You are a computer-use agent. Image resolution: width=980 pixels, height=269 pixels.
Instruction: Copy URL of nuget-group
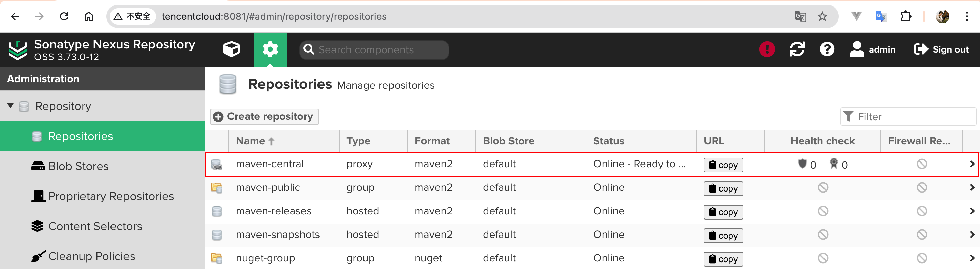(x=723, y=259)
